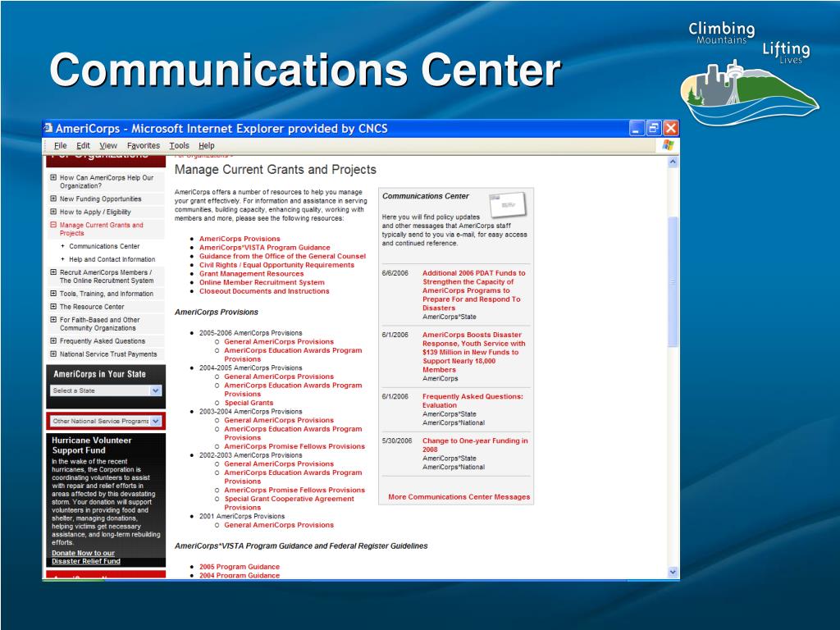Screen dimensions: 840x630
Task: Expand The Resource Center item
Action: 53,307
